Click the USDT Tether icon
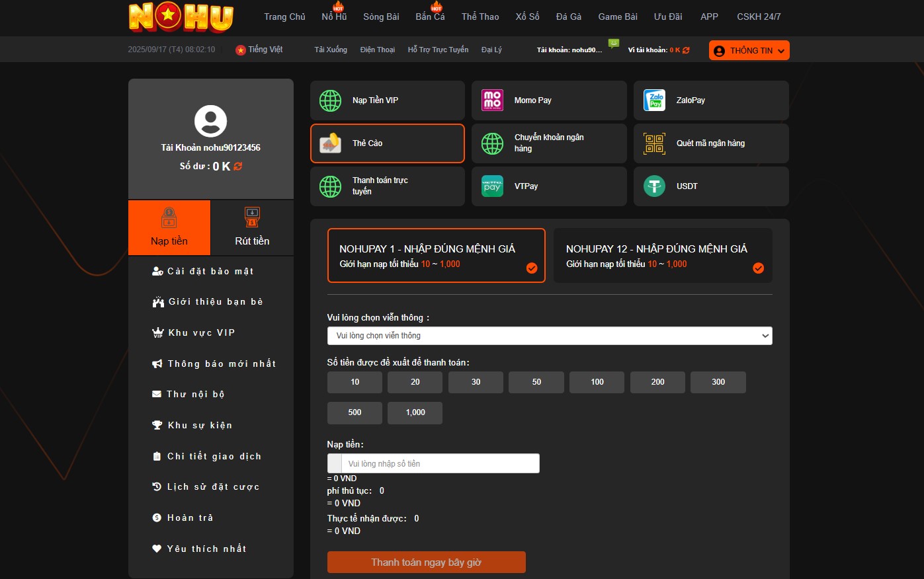This screenshot has width=924, height=579. point(654,186)
